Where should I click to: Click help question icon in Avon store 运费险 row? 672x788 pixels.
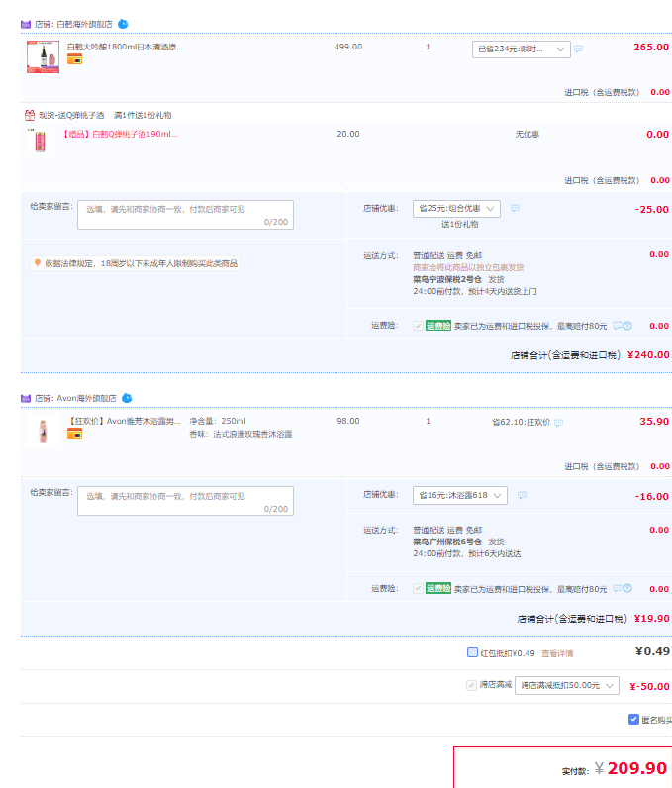pyautogui.click(x=627, y=588)
